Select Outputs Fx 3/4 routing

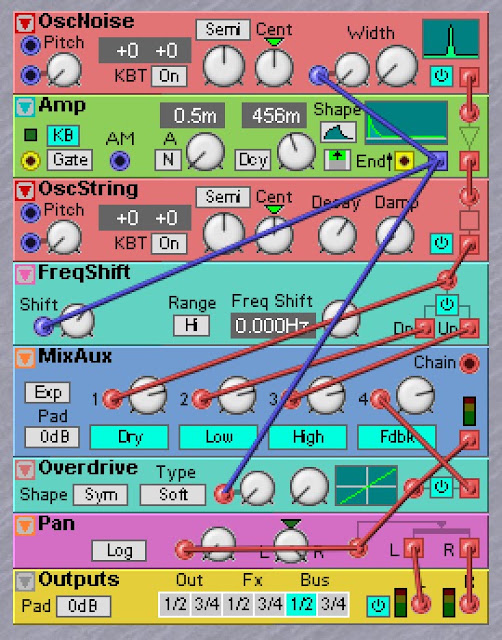[270, 604]
